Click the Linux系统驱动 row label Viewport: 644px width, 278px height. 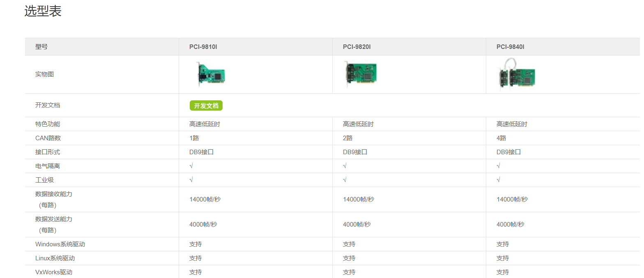[55, 258]
